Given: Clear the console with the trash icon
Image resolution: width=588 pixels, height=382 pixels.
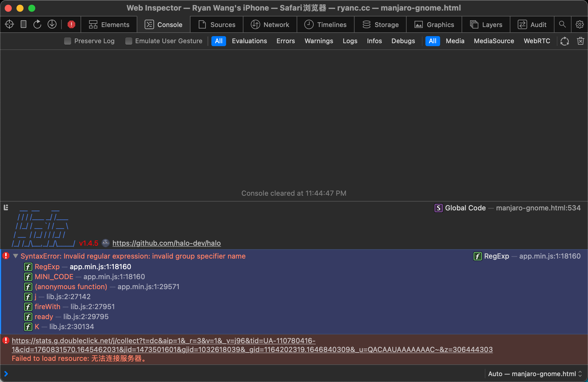Looking at the screenshot, I should click(x=581, y=41).
